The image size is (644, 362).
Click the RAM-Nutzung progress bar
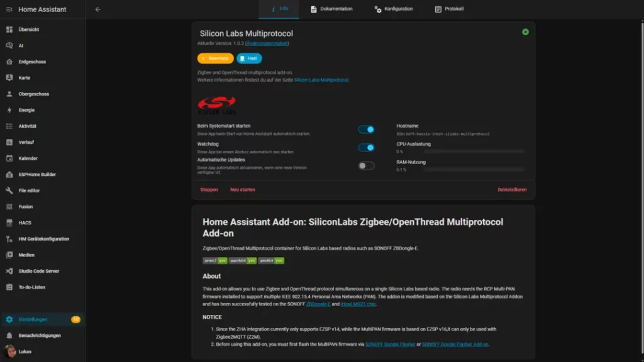tap(474, 170)
